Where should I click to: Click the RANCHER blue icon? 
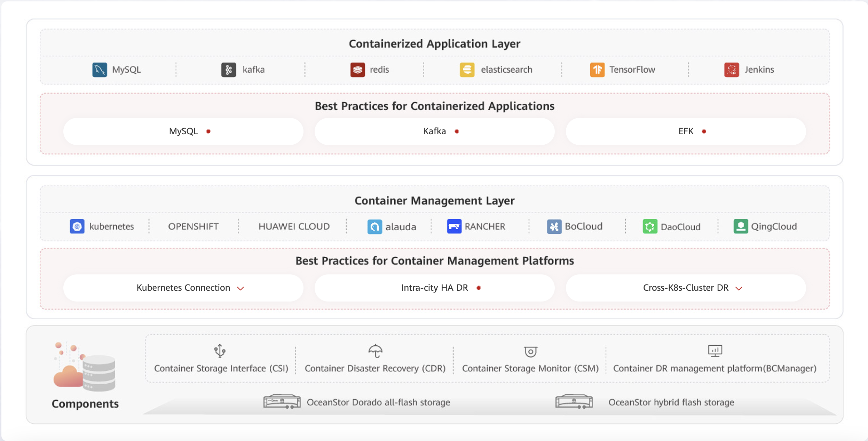click(x=454, y=226)
